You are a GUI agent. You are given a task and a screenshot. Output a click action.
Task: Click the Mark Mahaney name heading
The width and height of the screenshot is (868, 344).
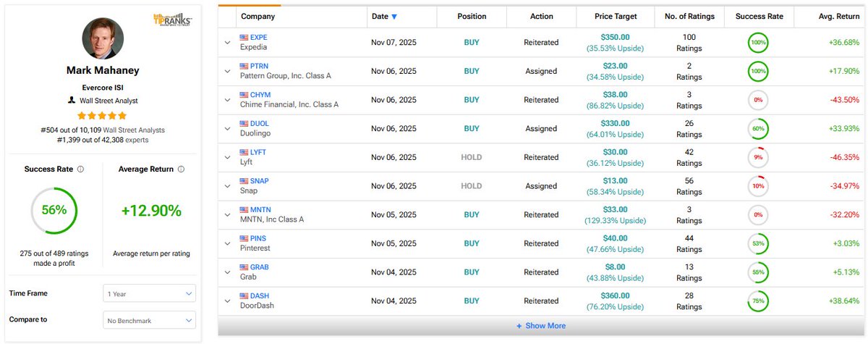103,71
